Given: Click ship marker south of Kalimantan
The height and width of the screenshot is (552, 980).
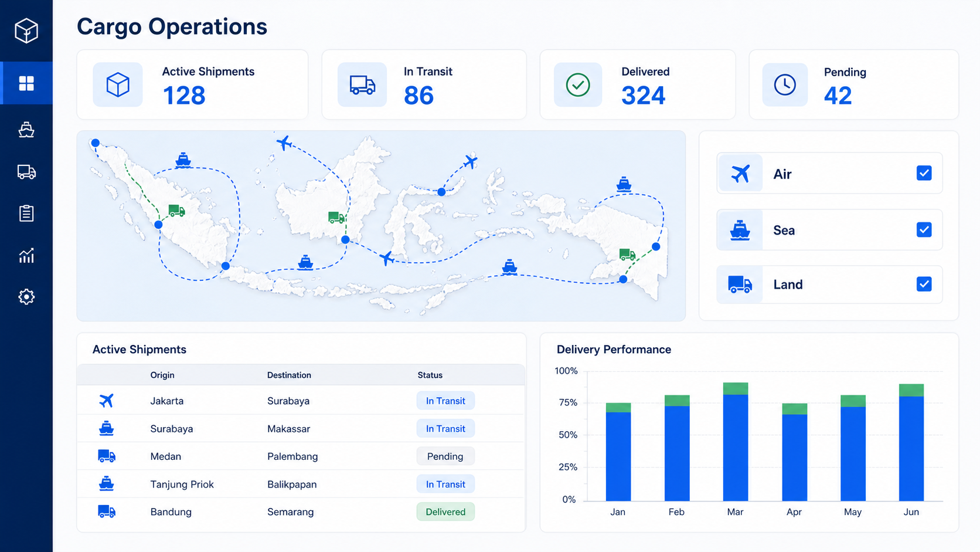Looking at the screenshot, I should pyautogui.click(x=305, y=262).
